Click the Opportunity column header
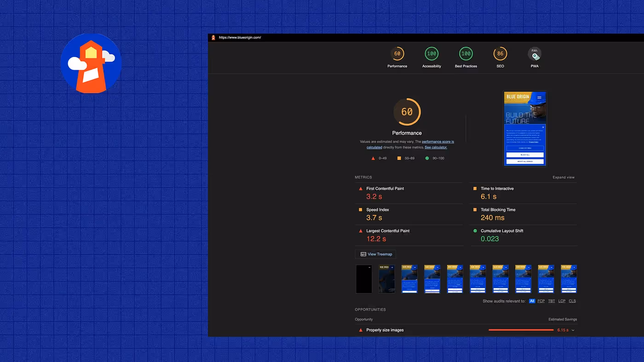This screenshot has width=644, height=362. pos(364,319)
